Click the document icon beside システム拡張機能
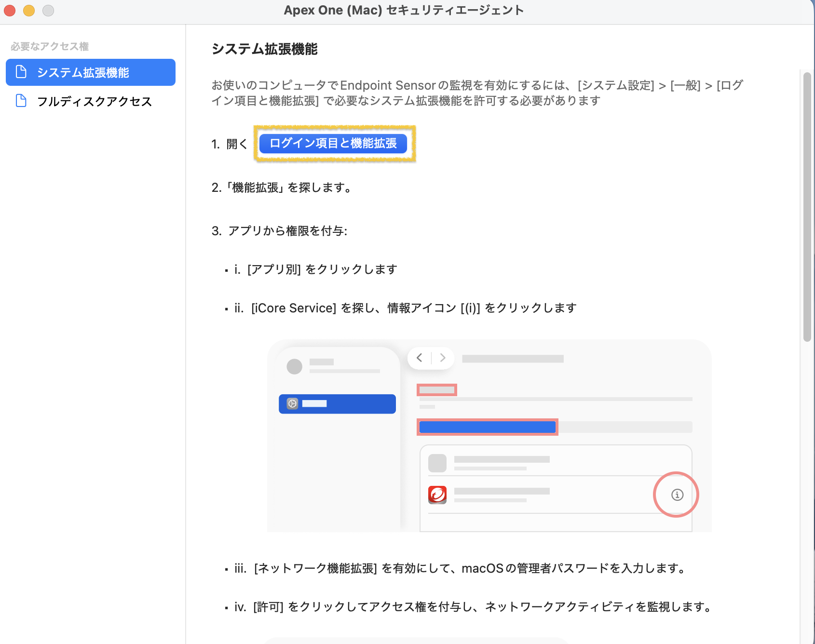815x644 pixels. (21, 72)
